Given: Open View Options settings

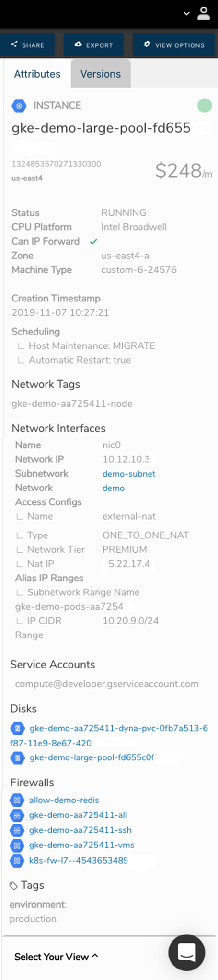Looking at the screenshot, I should click(x=174, y=45).
